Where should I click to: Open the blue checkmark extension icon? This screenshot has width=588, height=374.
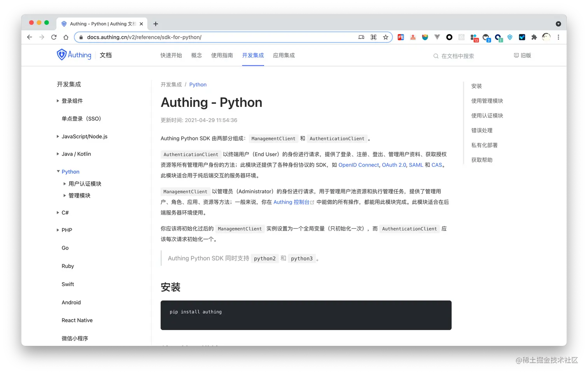[522, 37]
